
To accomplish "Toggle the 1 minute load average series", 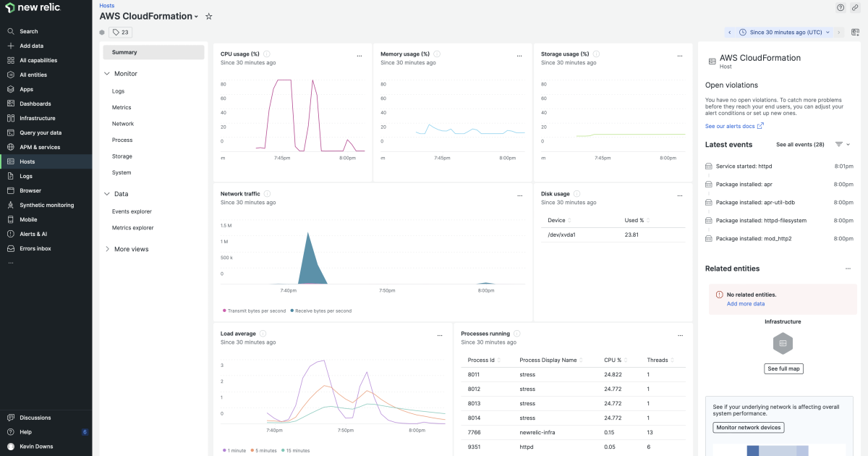I will point(236,450).
